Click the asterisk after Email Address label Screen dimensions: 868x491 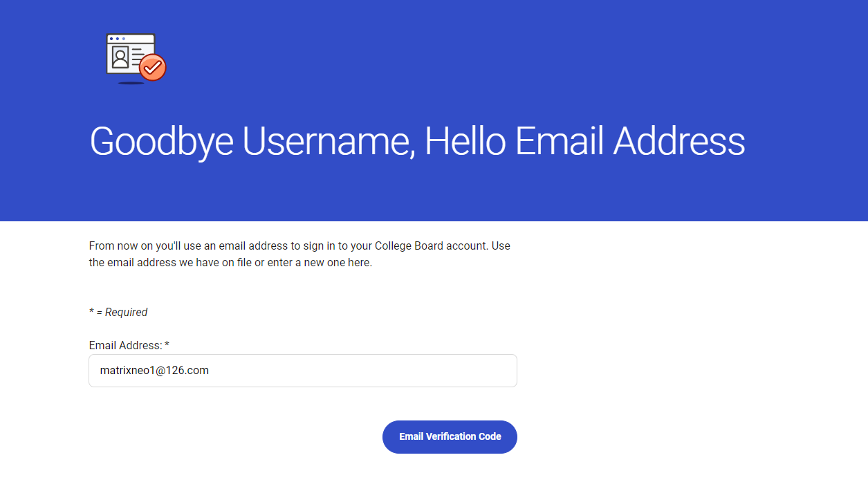tap(167, 344)
